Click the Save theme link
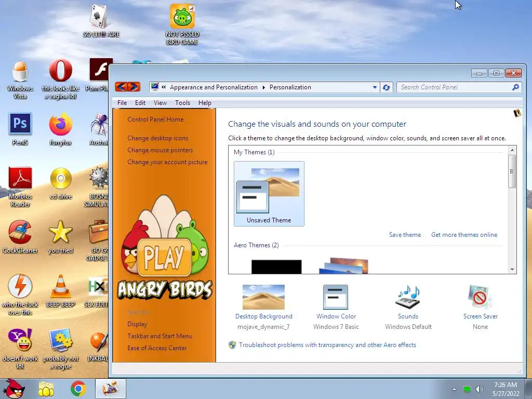This screenshot has width=532, height=399. 405,235
